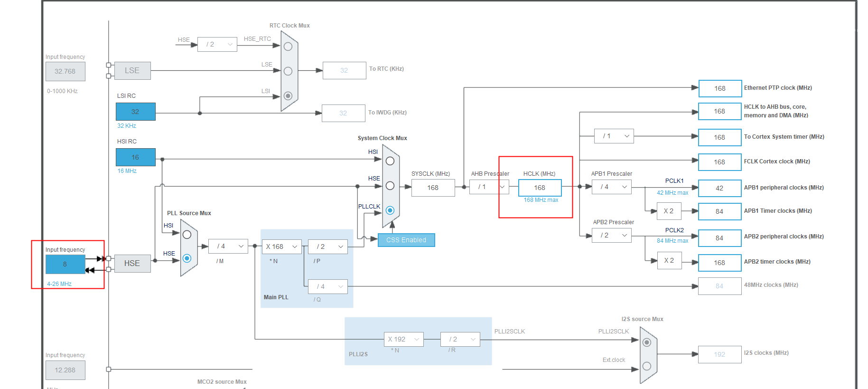The height and width of the screenshot is (389, 868).
Task: Click the HCLK (MHz) field showing 168
Action: [540, 188]
